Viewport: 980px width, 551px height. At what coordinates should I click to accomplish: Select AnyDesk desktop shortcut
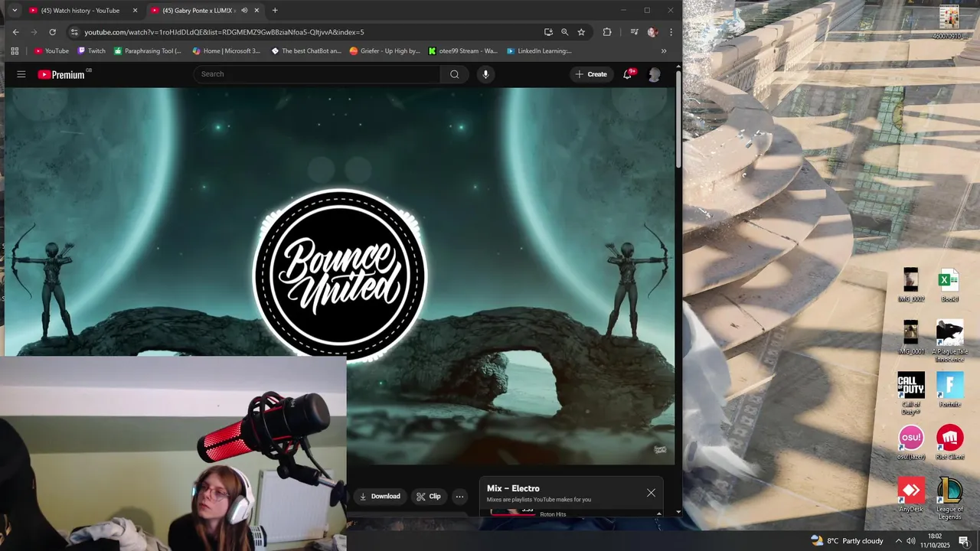click(x=911, y=495)
